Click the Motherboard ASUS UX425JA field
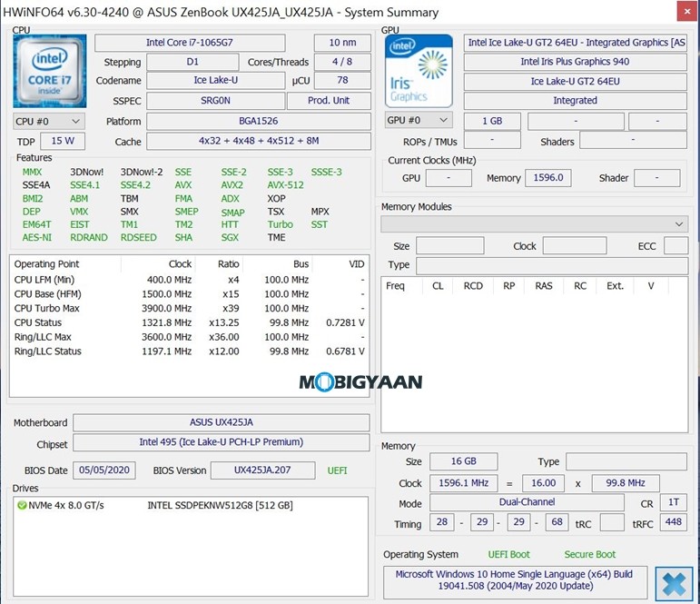This screenshot has width=700, height=604. [222, 422]
